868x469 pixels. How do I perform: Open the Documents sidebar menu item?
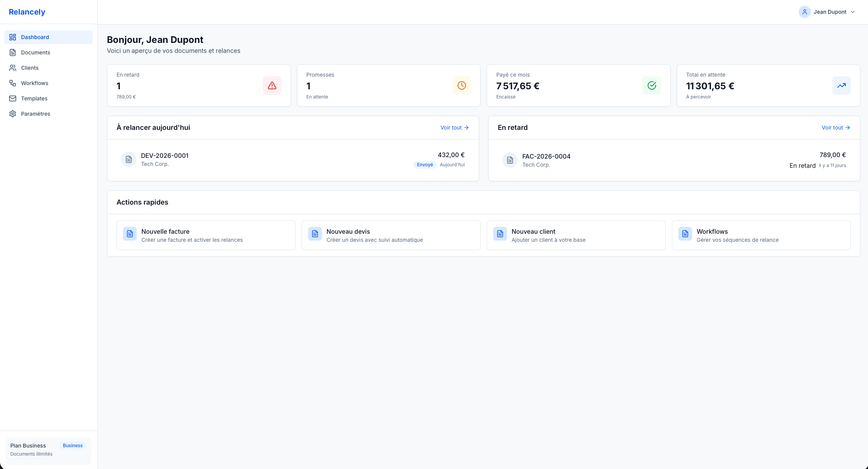pos(35,52)
